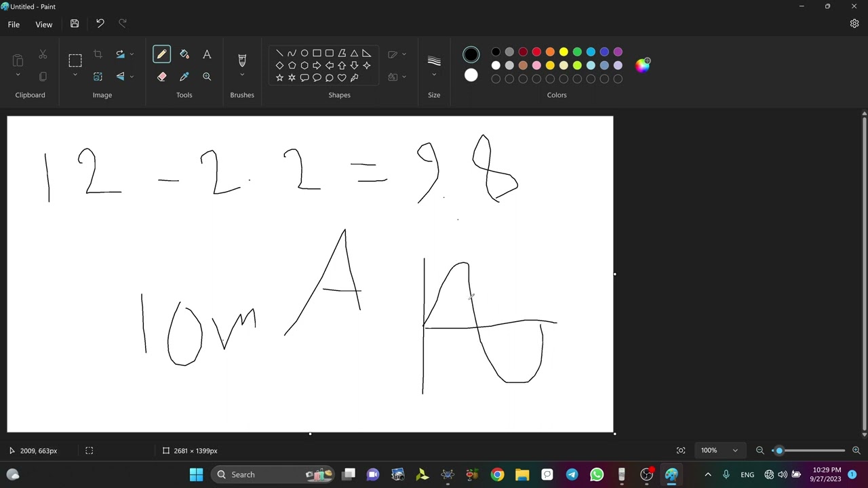
Task: Open the Edit colors wheel
Action: [642, 65]
